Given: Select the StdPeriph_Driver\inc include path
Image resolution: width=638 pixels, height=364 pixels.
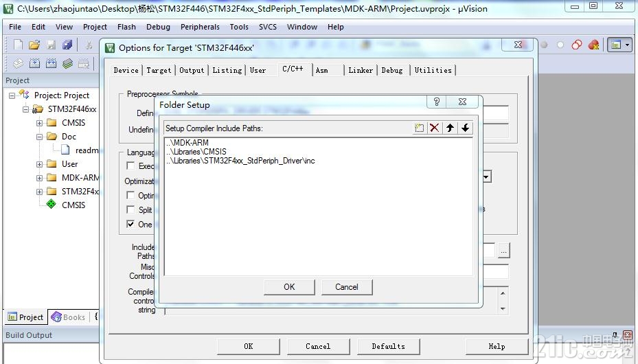Looking at the screenshot, I should 240,161.
